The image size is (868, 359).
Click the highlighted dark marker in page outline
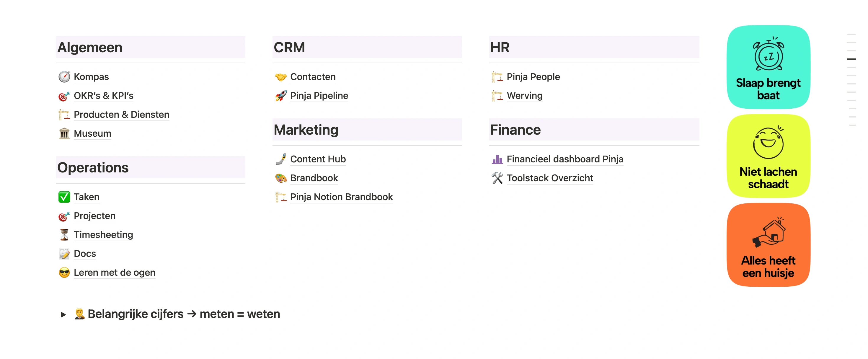851,59
